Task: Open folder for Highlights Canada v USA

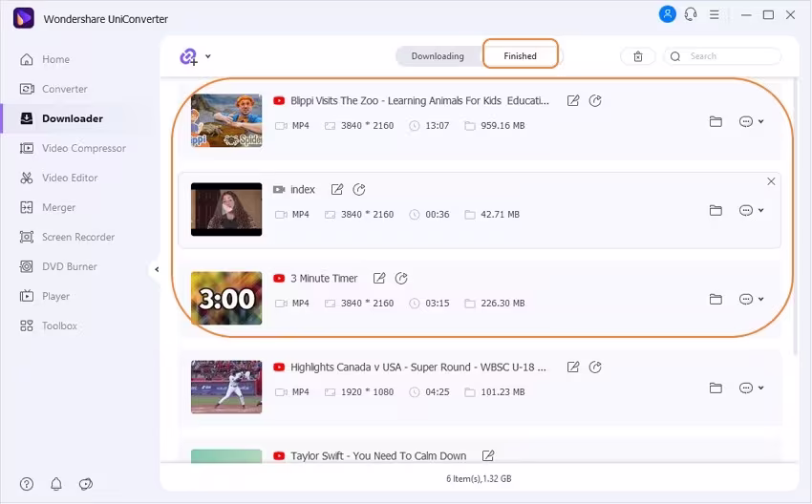Action: coord(716,388)
